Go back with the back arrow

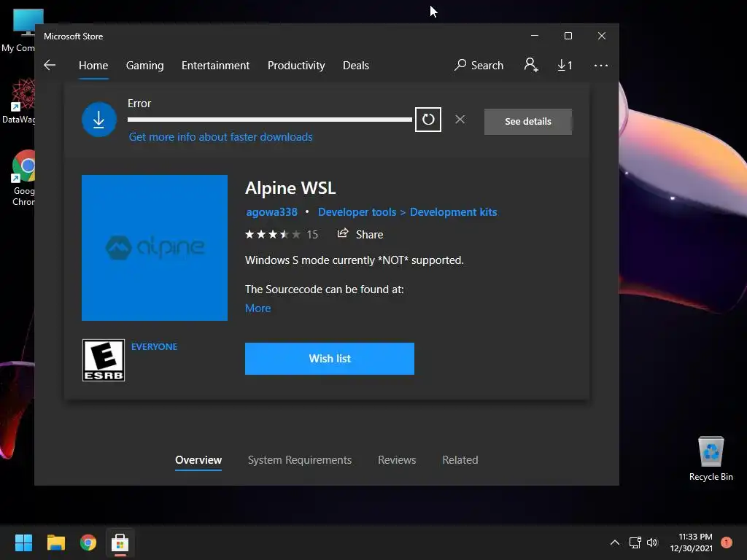coord(50,65)
